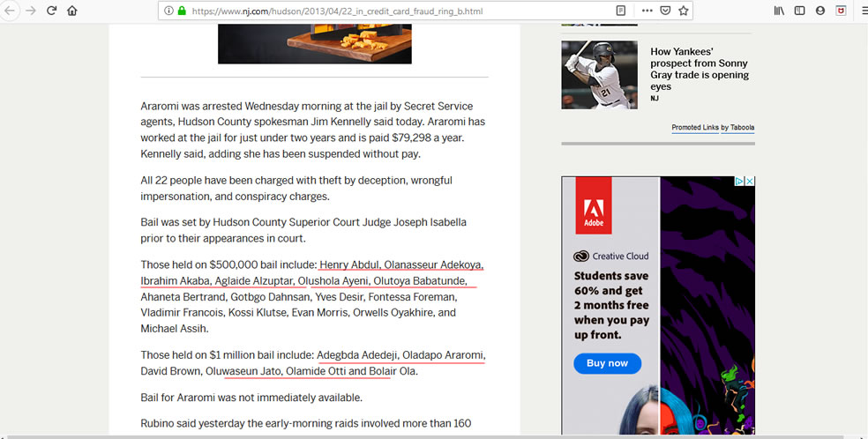
Task: Click the name Olutoya Babatunde
Action: [x=420, y=281]
